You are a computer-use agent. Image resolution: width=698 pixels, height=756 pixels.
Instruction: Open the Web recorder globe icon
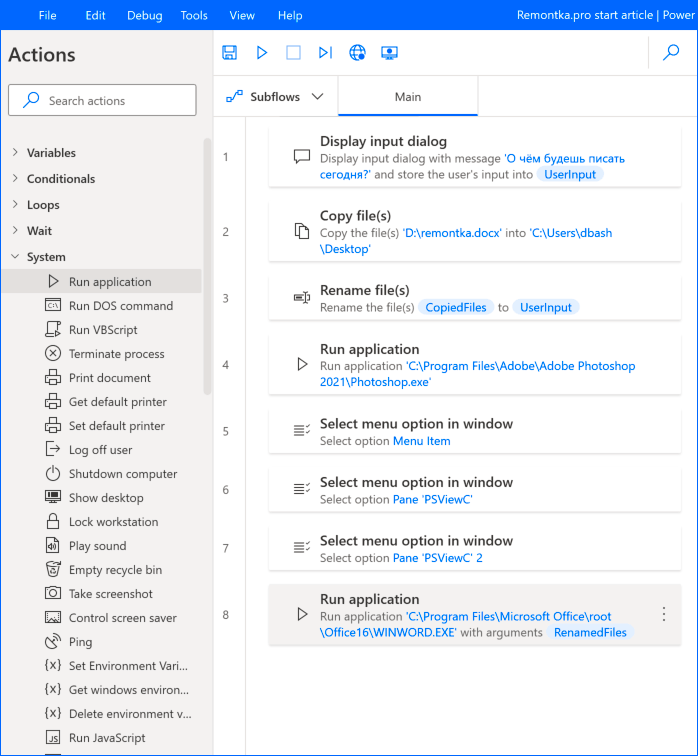point(357,53)
